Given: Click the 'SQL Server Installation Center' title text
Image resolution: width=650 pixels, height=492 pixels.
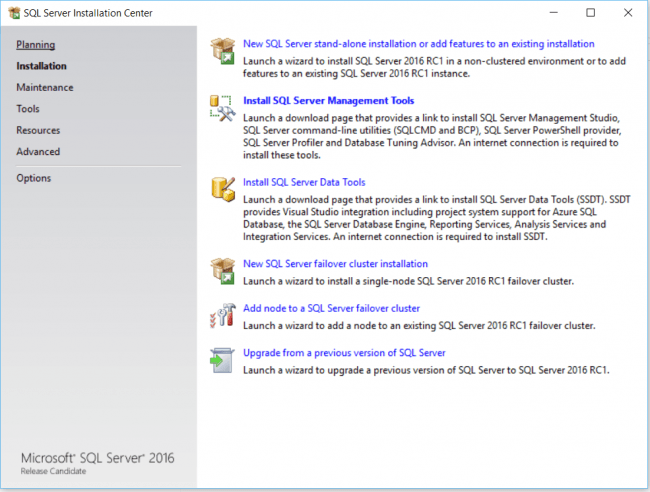Looking at the screenshot, I should [x=88, y=13].
